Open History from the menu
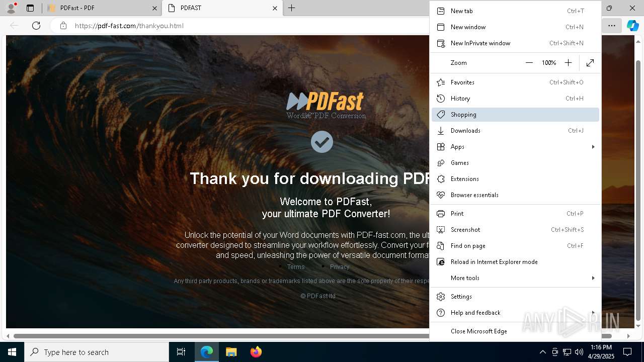 pos(515,99)
